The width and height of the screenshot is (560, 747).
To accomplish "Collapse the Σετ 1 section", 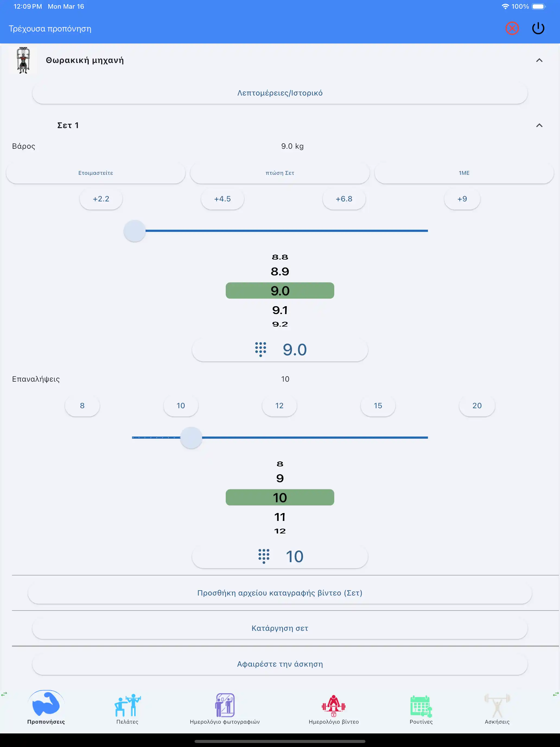I will point(539,126).
